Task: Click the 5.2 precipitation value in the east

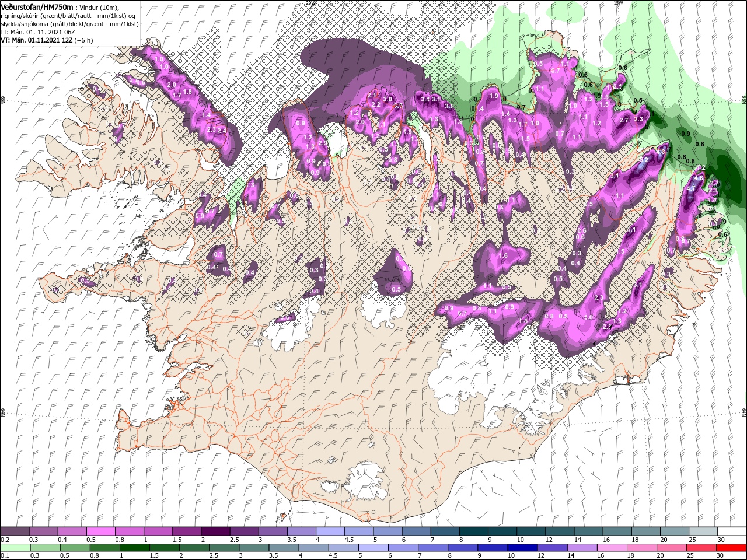Action: (x=645, y=159)
